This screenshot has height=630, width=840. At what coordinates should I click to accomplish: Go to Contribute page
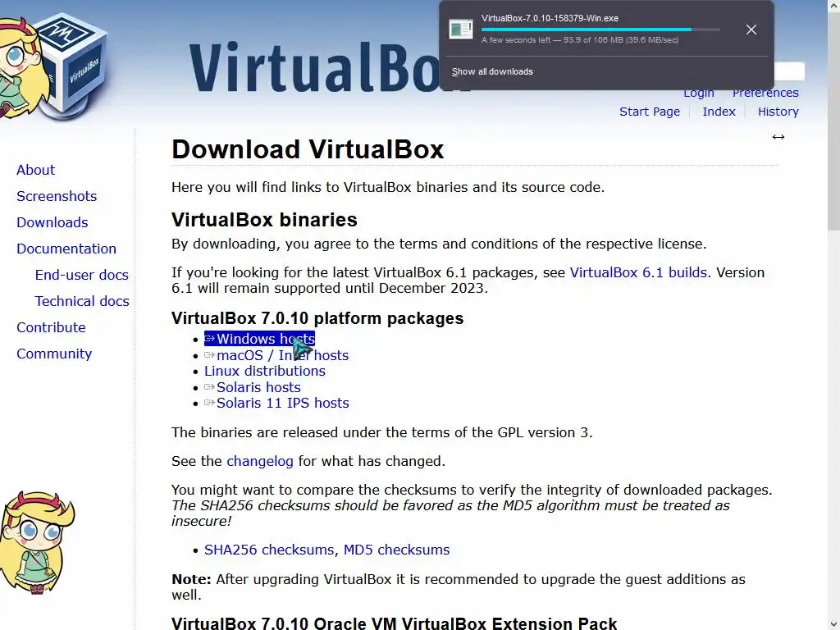pyautogui.click(x=51, y=327)
